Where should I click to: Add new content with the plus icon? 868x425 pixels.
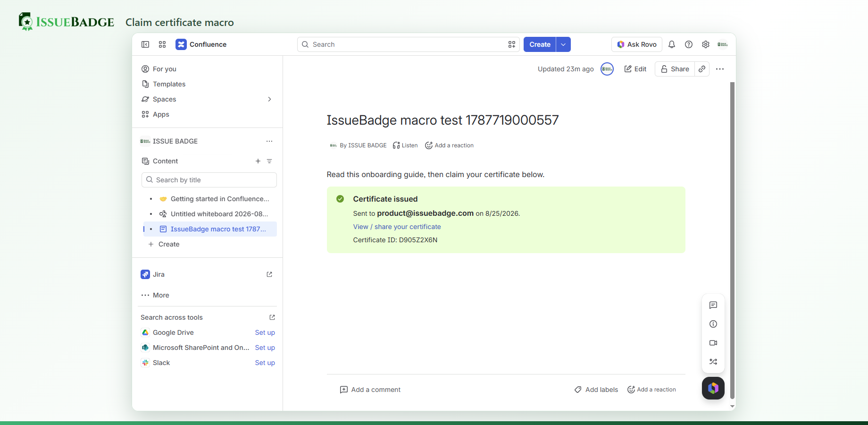[258, 161]
